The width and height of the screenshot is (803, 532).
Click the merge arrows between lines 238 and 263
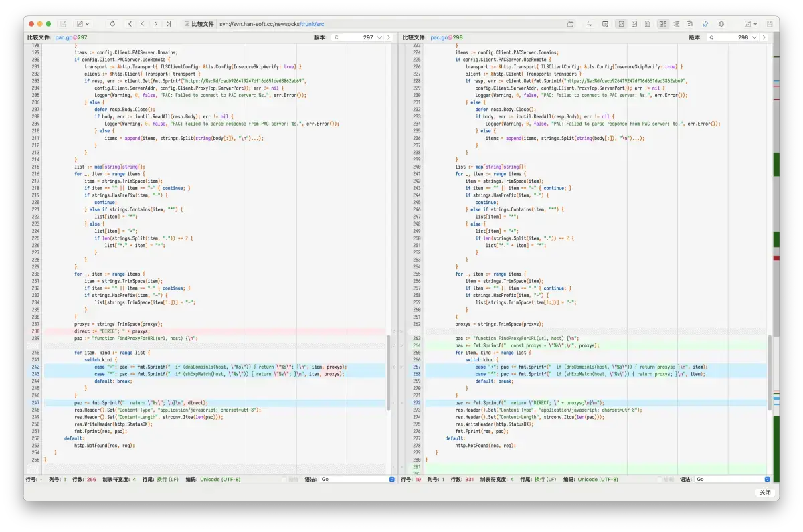[397, 331]
